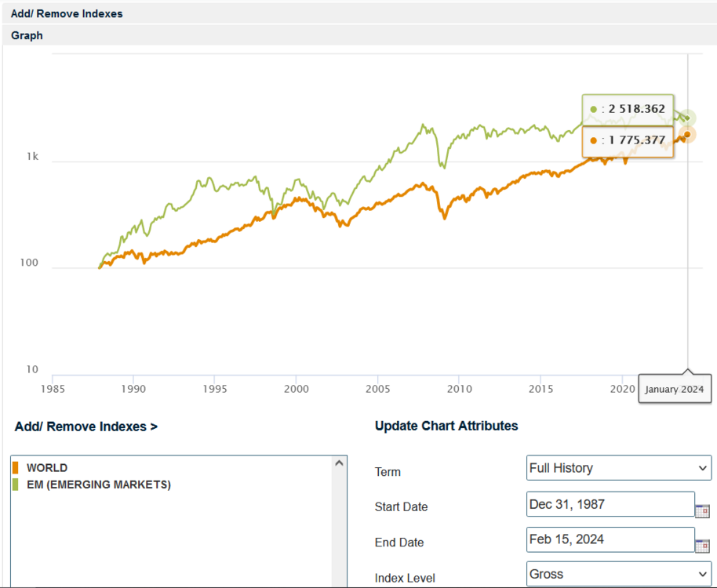Click the End Date field with Feb 15, 2024

coord(610,539)
